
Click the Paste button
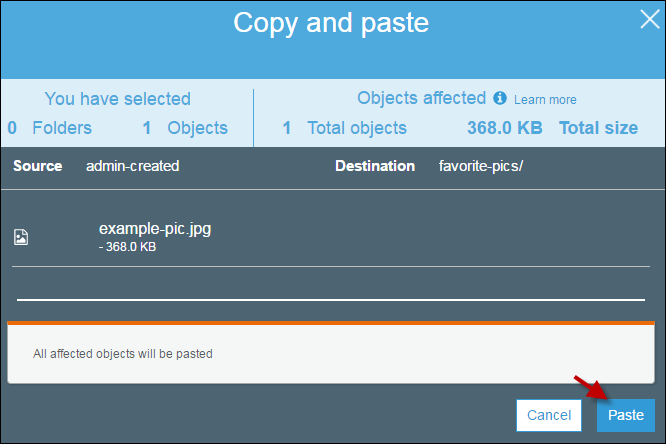626,415
